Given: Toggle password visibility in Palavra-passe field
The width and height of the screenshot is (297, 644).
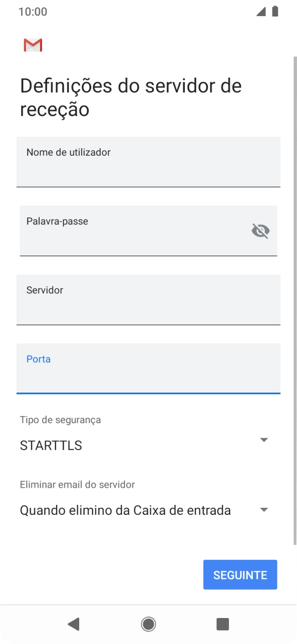Looking at the screenshot, I should click(260, 231).
